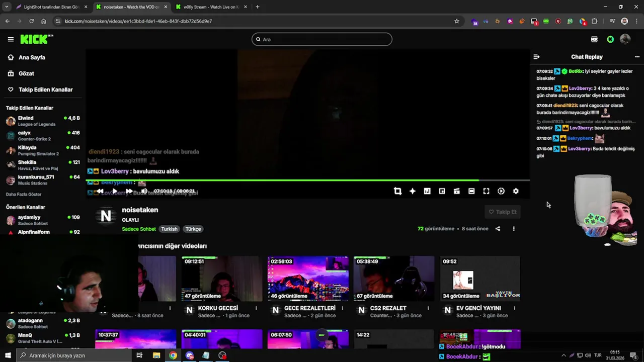
Task: Open the calyx channel in sidebar
Action: click(43, 136)
